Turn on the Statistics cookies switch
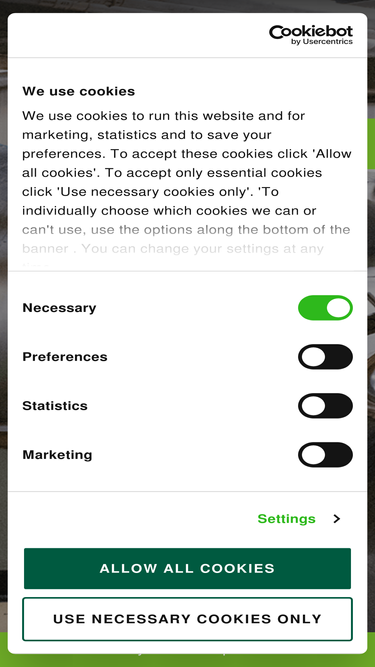This screenshot has width=375, height=667. coord(325,405)
